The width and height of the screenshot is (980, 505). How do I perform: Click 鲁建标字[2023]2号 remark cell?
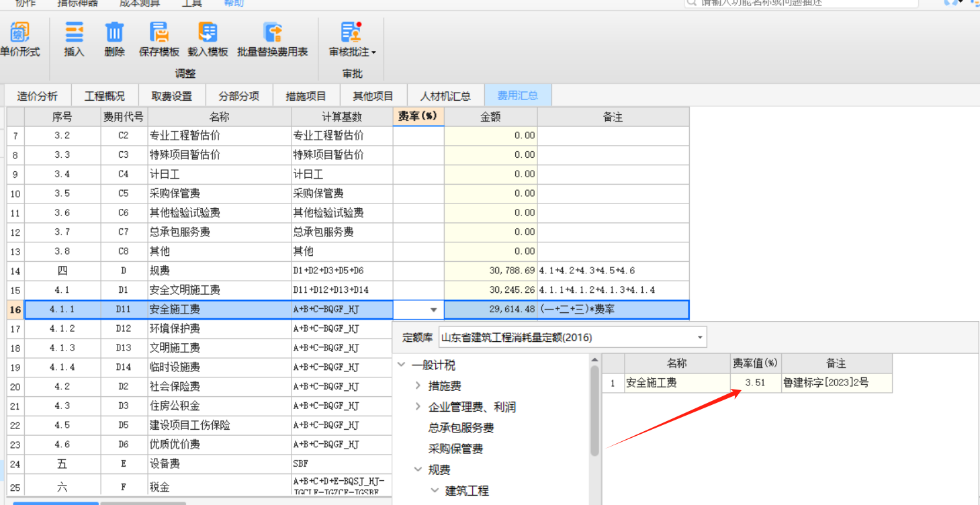click(836, 383)
